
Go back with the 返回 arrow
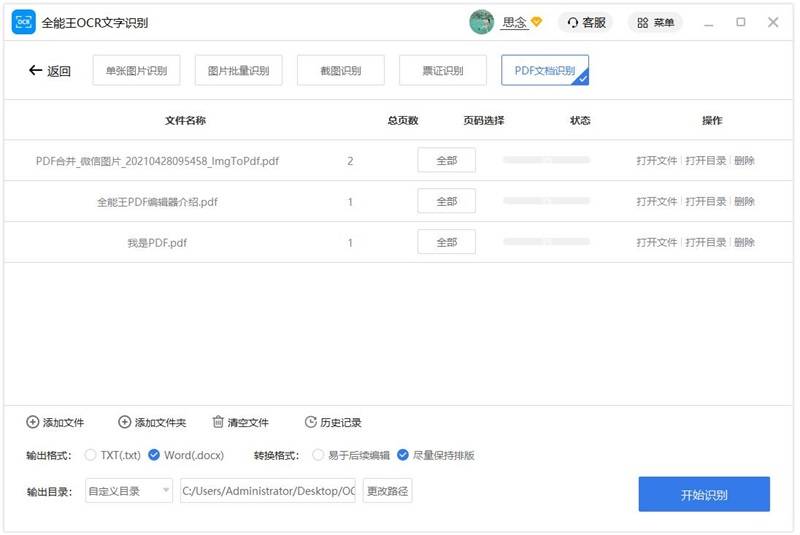[x=49, y=70]
